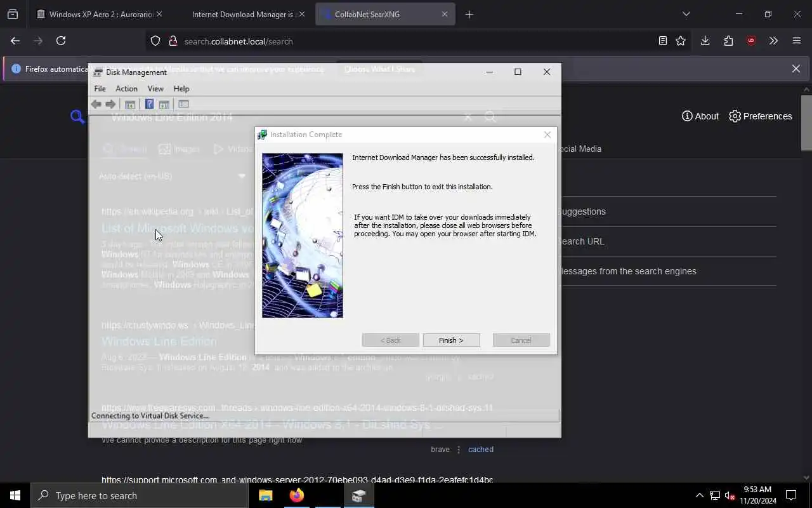Switch to the Internet Download Manager tab
This screenshot has height=508, width=812.
pos(243,14)
